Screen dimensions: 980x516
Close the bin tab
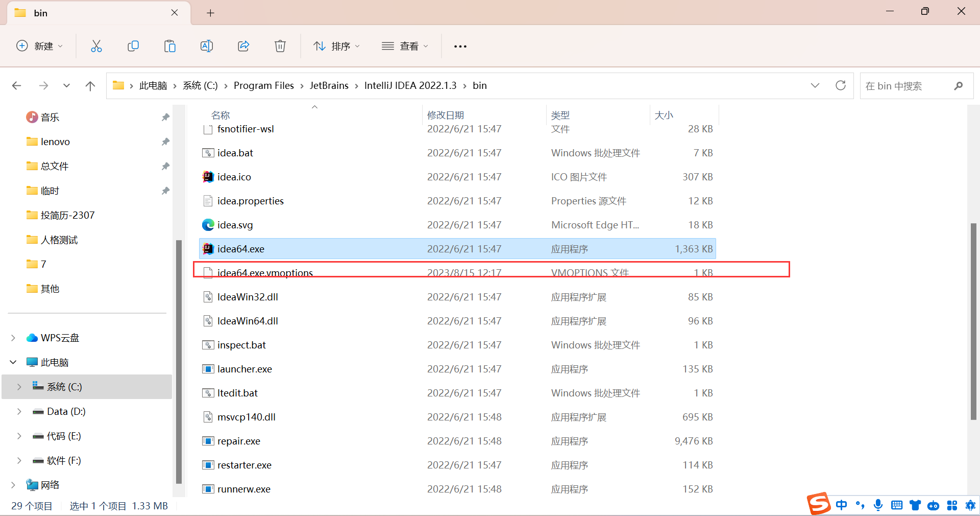click(175, 13)
